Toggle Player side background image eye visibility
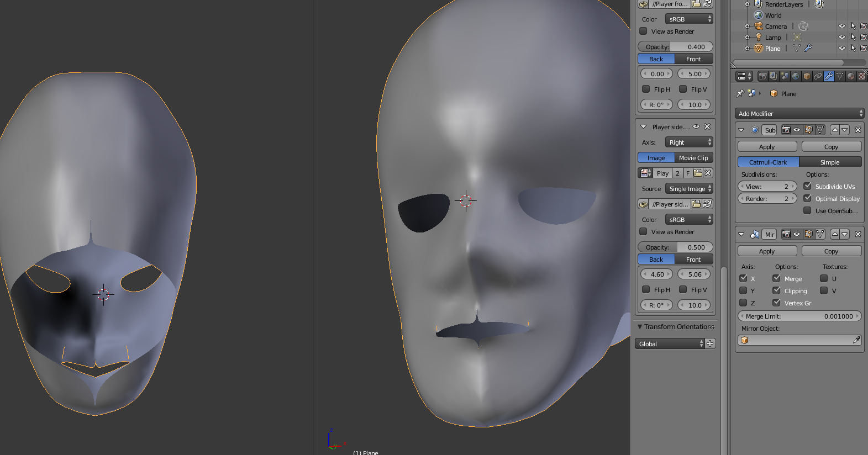This screenshot has height=455, width=868. 696,126
